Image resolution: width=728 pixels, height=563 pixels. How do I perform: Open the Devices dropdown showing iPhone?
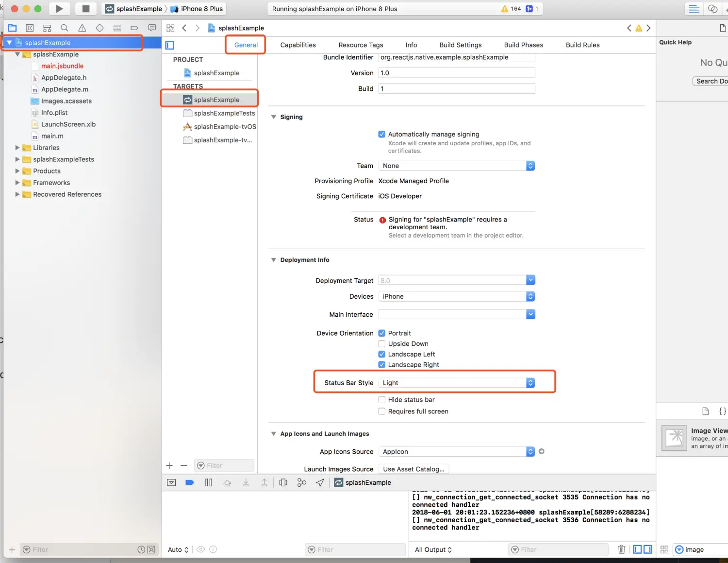click(456, 296)
